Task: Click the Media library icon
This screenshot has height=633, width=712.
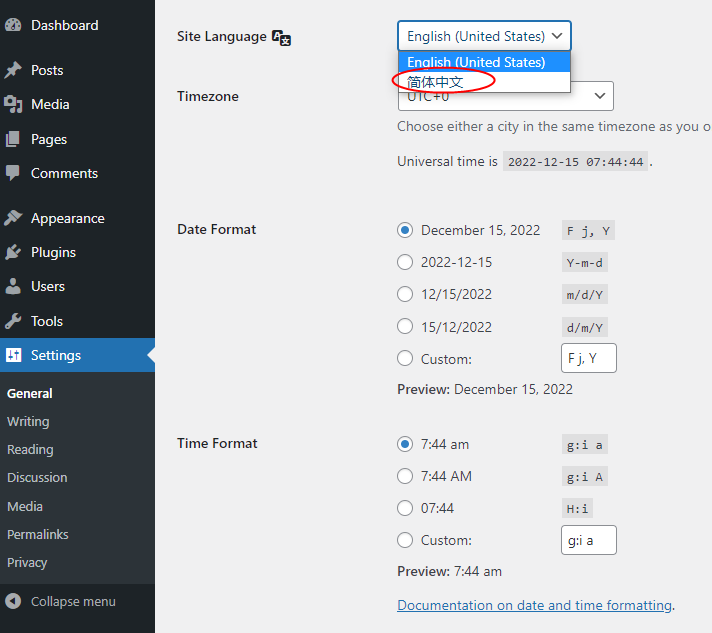Action: pyautogui.click(x=13, y=104)
